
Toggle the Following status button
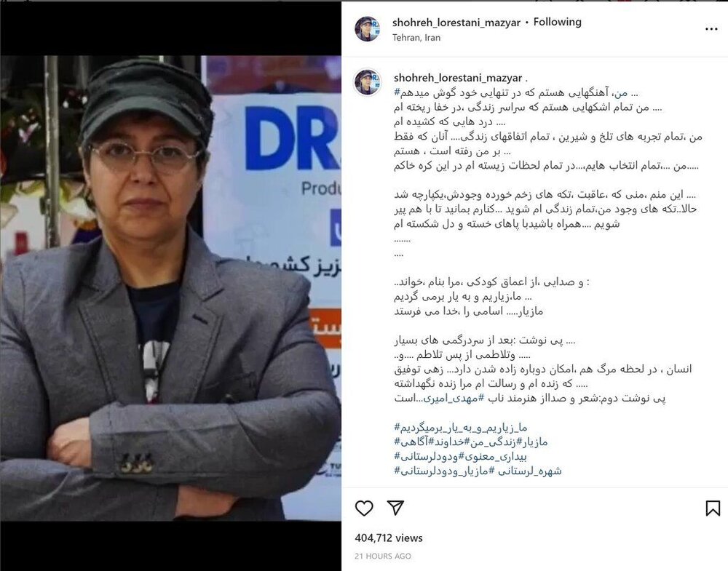(557, 22)
